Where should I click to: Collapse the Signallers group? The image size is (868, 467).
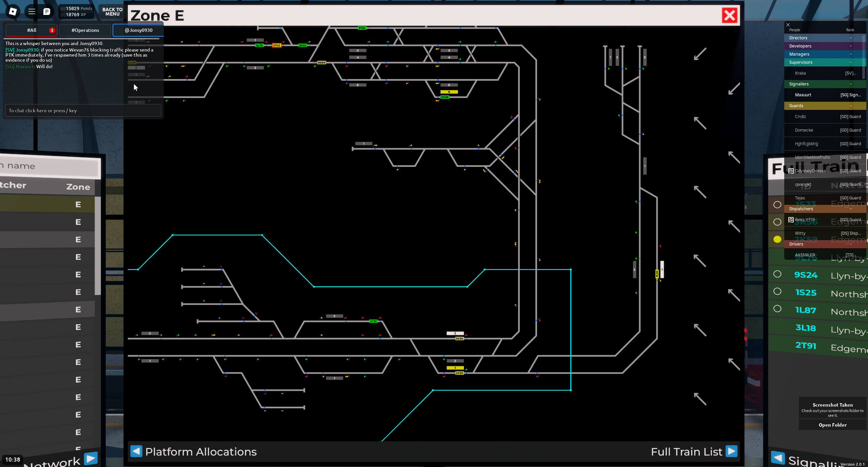tap(850, 84)
